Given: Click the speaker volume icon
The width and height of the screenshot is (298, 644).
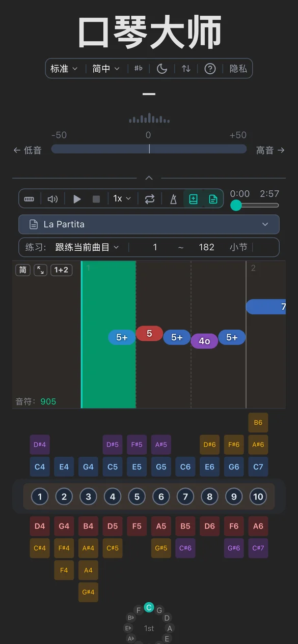Looking at the screenshot, I should [52, 199].
